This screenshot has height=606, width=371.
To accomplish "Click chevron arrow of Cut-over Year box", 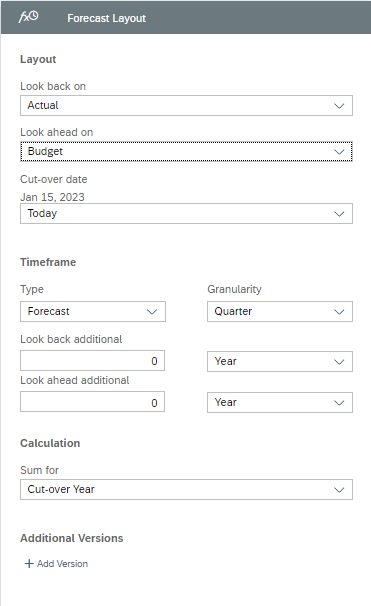I will click(x=339, y=490).
